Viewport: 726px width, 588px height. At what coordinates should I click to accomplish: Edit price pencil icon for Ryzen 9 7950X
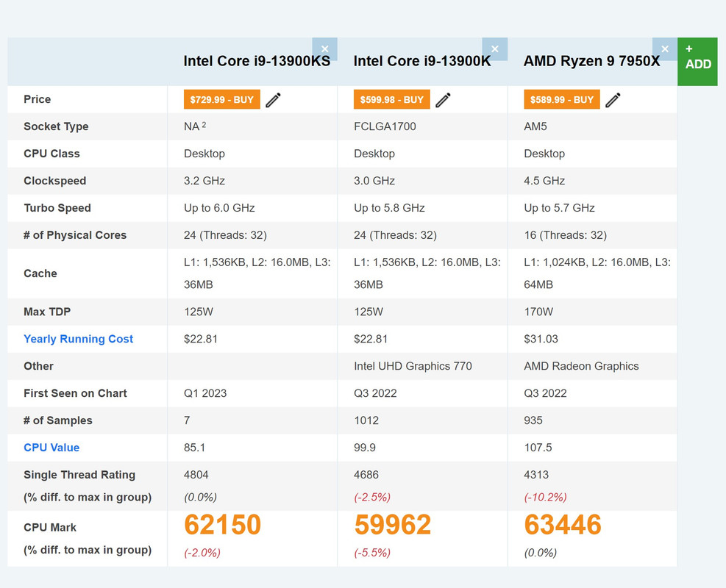click(x=613, y=100)
